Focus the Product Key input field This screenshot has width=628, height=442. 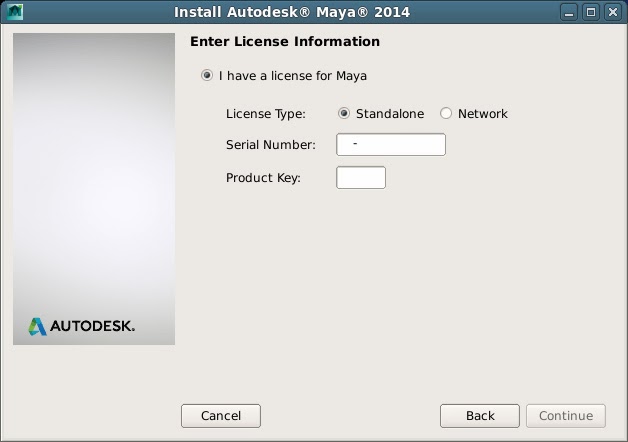point(361,177)
